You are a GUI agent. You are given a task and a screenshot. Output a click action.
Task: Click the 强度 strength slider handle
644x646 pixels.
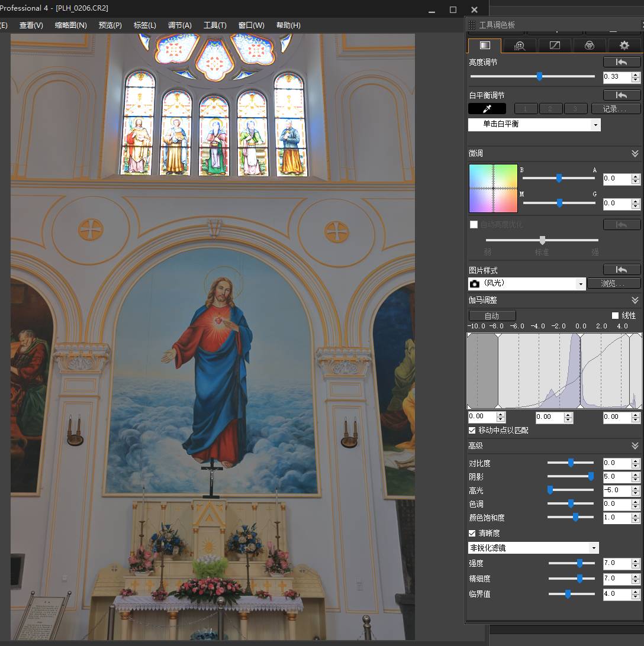pos(579,563)
